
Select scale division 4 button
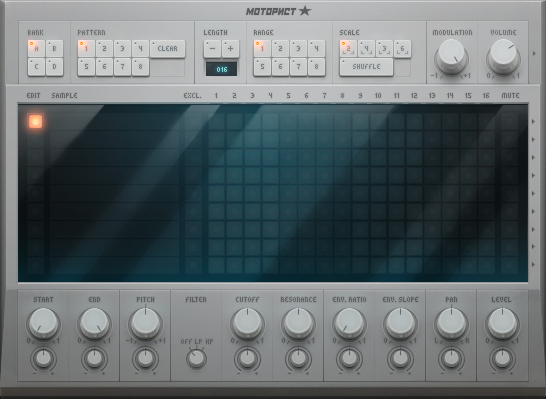[x=367, y=49]
